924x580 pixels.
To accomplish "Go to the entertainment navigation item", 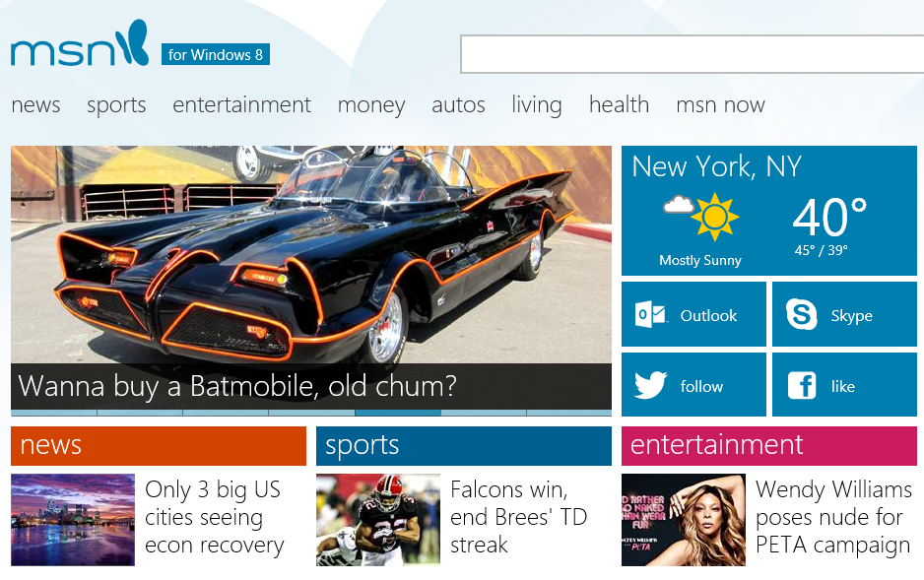I will coord(241,105).
